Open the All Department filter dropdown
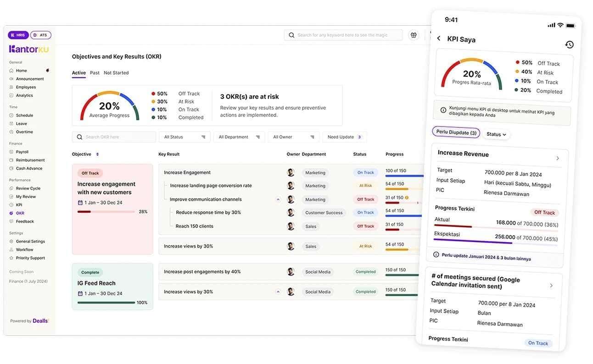The image size is (593, 364). pos(239,137)
